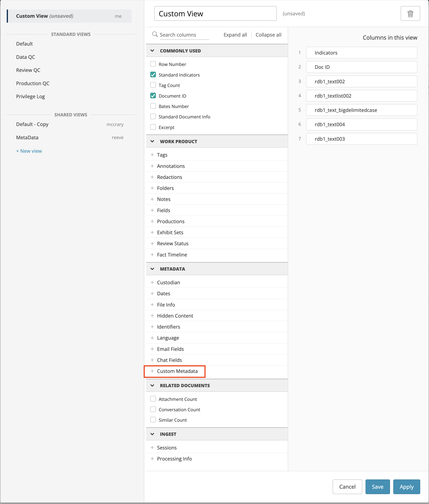Image resolution: width=429 pixels, height=504 pixels.
Task: Click the search magnifier icon
Action: point(155,34)
